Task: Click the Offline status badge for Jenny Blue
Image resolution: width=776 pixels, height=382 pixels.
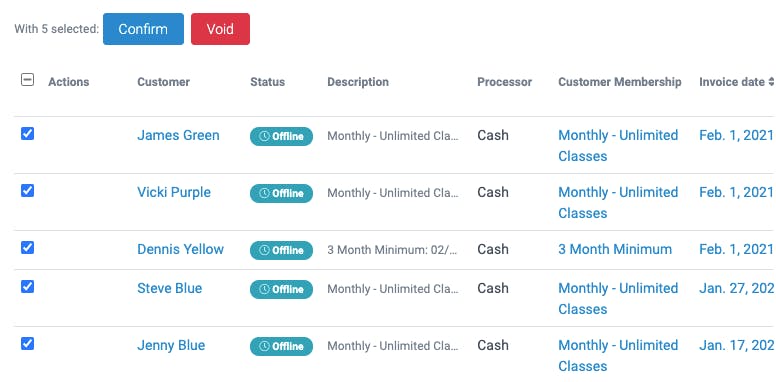Action: tap(281, 346)
